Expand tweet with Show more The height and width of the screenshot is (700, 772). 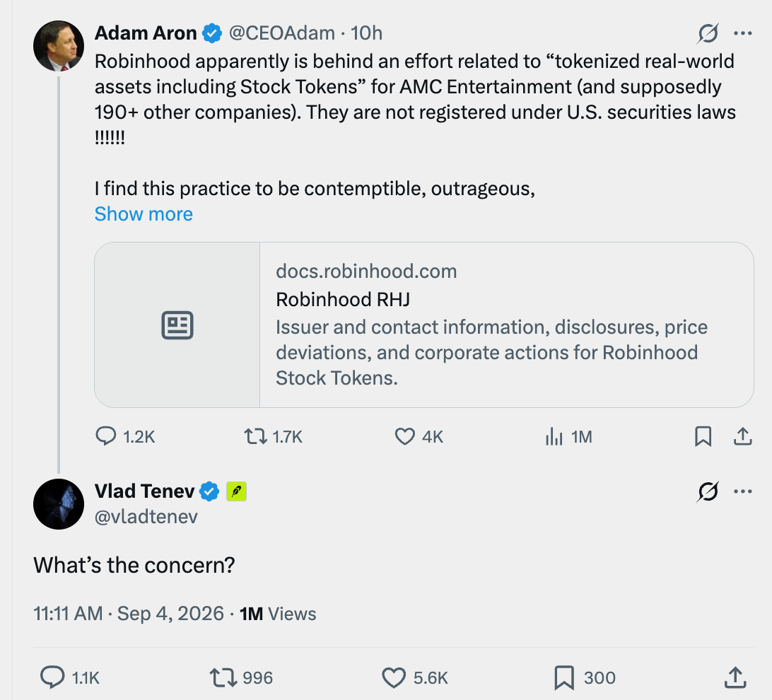(144, 214)
